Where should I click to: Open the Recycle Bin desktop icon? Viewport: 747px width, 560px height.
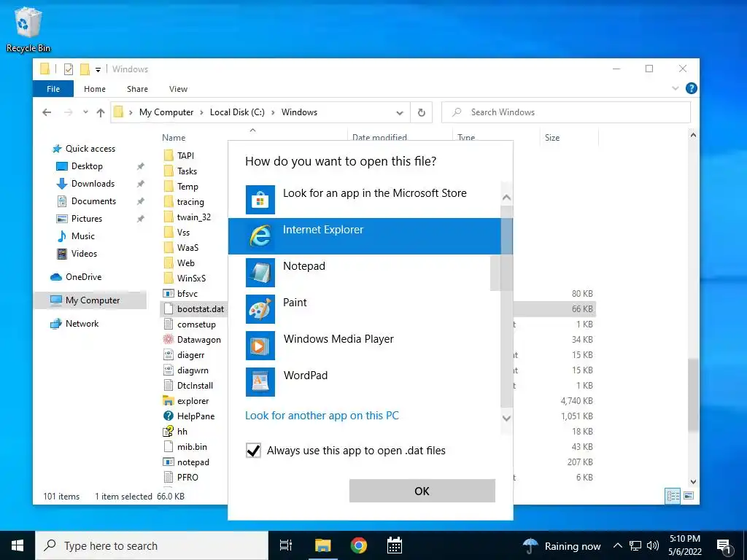(x=28, y=29)
